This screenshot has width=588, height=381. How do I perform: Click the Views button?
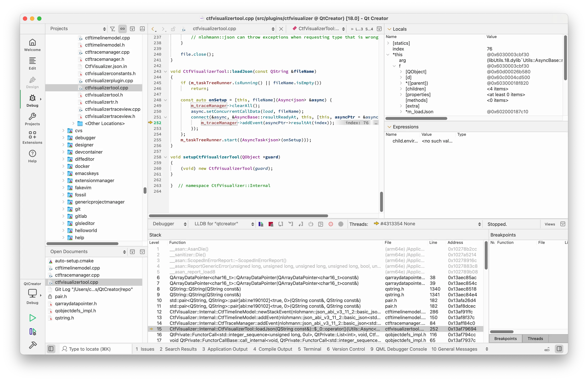550,224
